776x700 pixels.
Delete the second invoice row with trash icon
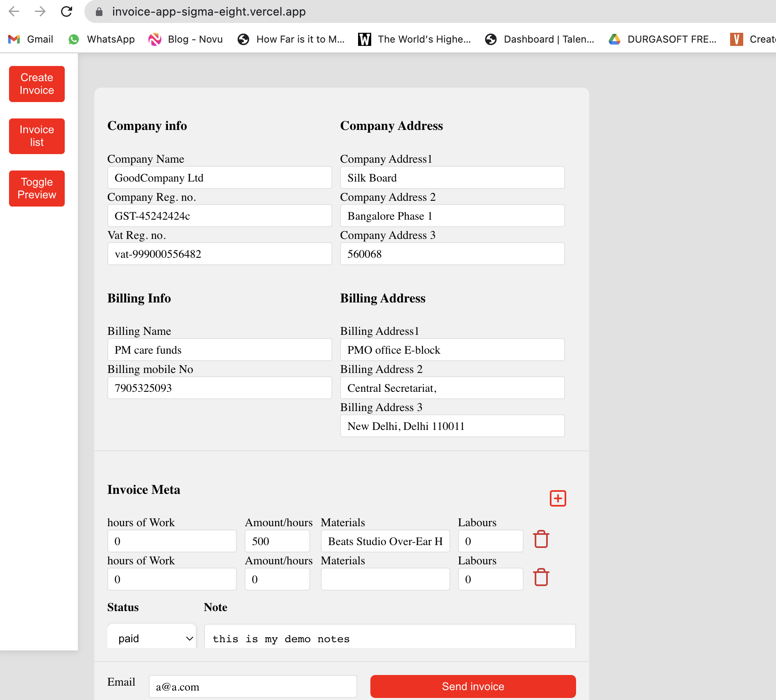541,578
